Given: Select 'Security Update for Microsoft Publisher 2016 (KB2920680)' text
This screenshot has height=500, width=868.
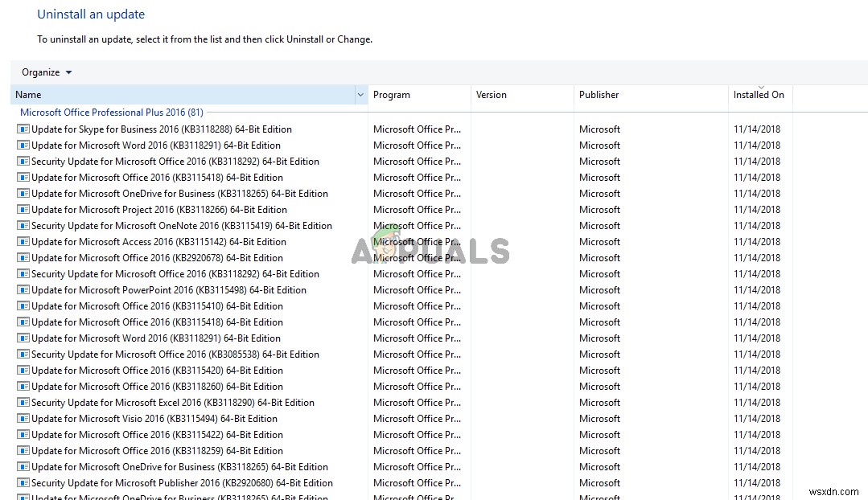Looking at the screenshot, I should [182, 482].
